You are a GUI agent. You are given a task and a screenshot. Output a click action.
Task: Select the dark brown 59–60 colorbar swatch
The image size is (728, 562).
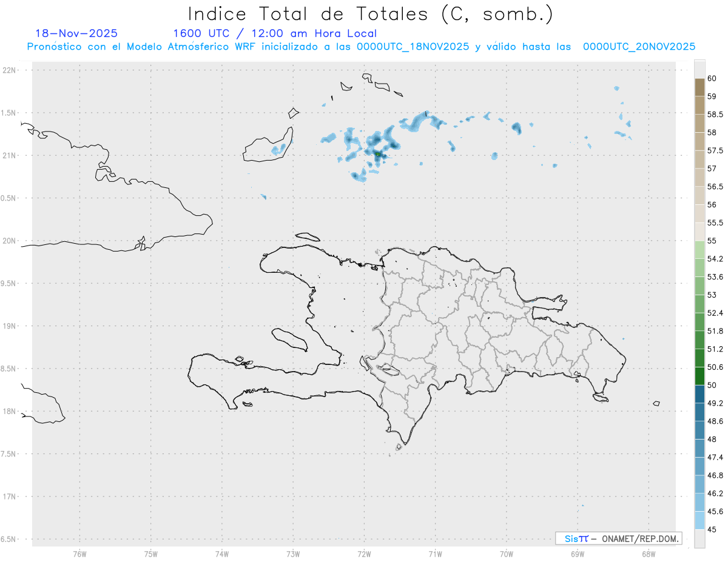click(x=699, y=87)
